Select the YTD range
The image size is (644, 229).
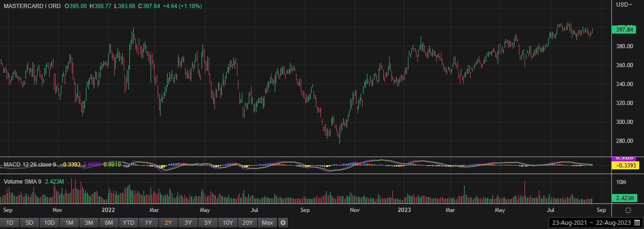(128, 222)
